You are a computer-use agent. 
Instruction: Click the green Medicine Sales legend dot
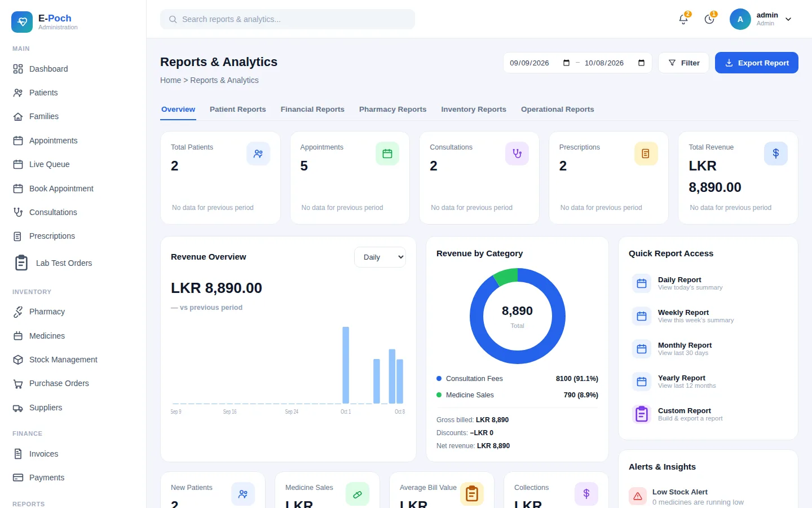(439, 395)
